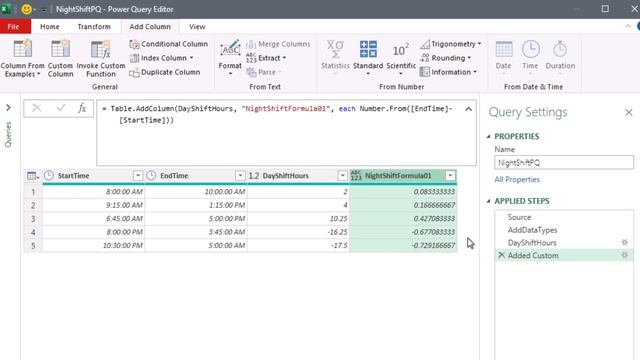Change DayShiftHours data type icon
The width and height of the screenshot is (640, 360).
254,176
